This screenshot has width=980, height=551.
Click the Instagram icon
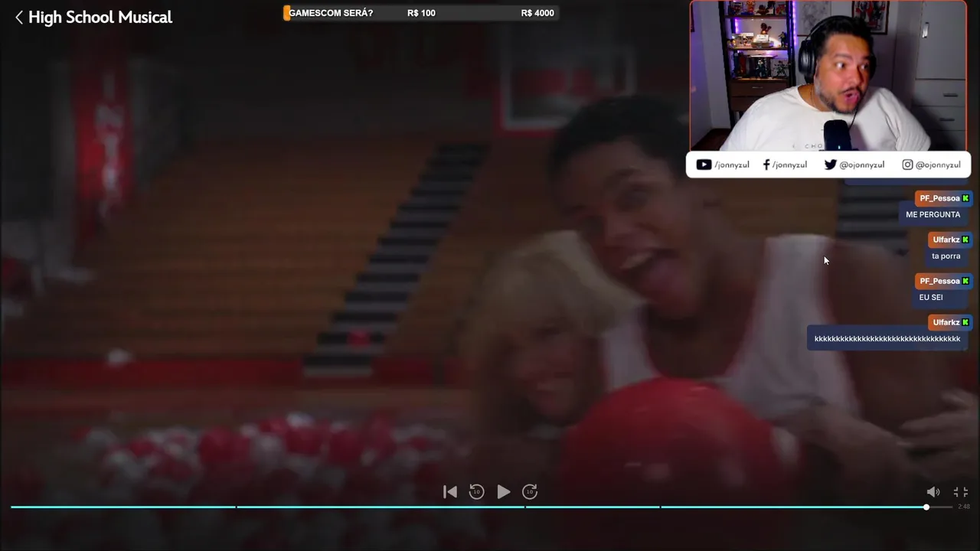coord(907,165)
